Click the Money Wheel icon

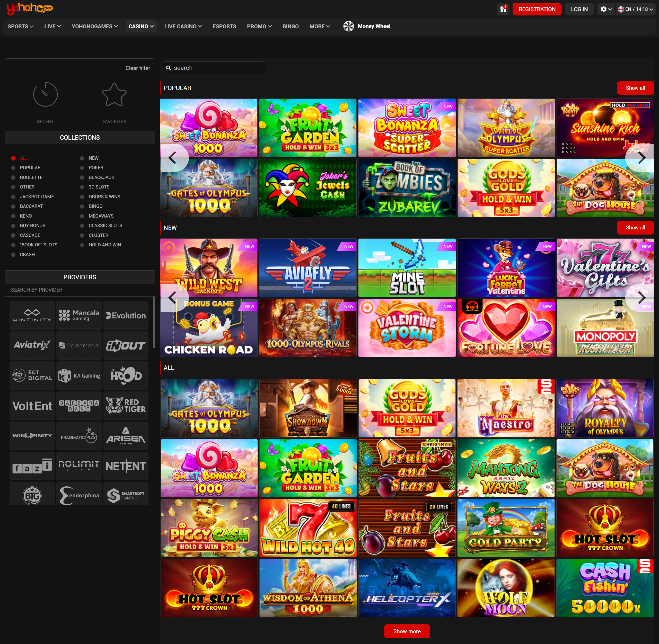point(348,26)
